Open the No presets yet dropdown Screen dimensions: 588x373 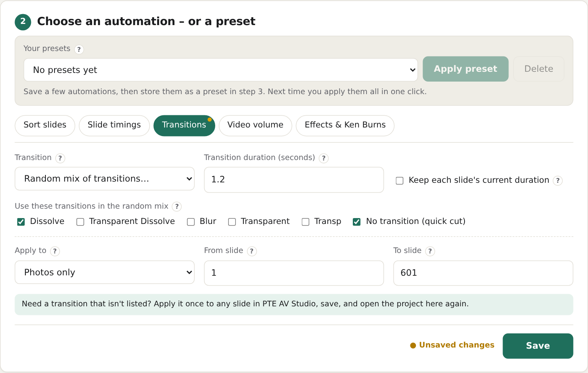[x=221, y=70]
